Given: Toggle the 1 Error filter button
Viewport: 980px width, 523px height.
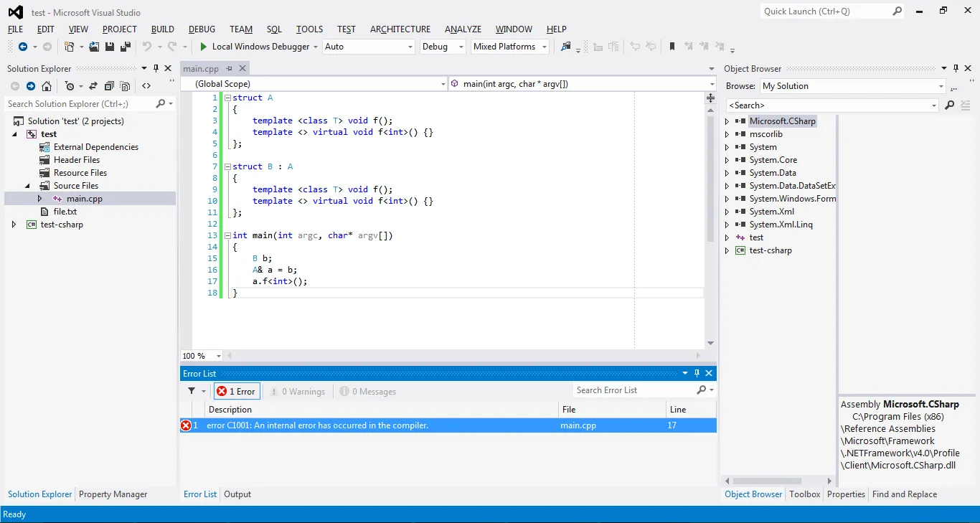Looking at the screenshot, I should click(237, 391).
